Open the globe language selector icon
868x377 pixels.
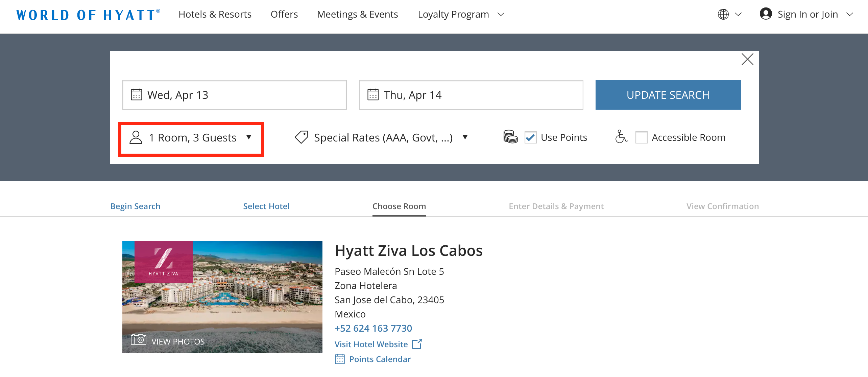pos(723,14)
